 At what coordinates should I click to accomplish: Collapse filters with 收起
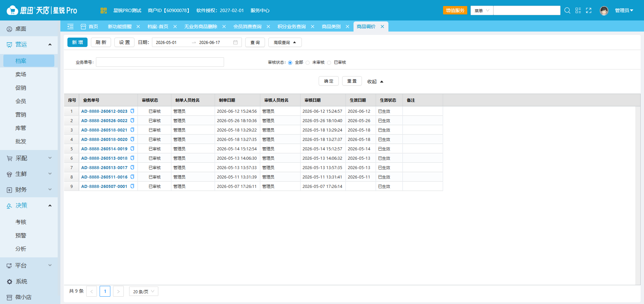point(375,82)
